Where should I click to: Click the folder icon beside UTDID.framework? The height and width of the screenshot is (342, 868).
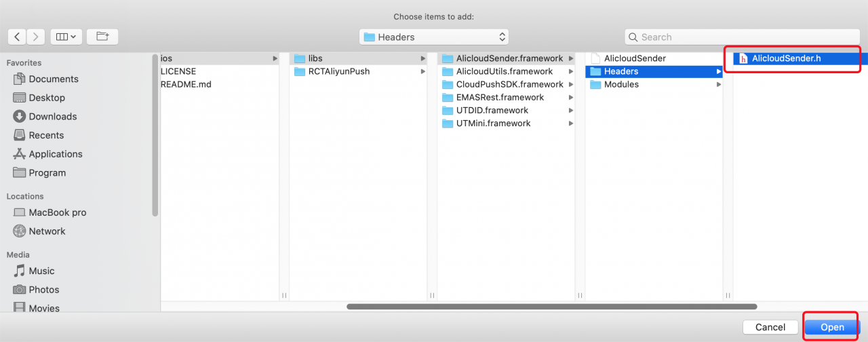[448, 110]
